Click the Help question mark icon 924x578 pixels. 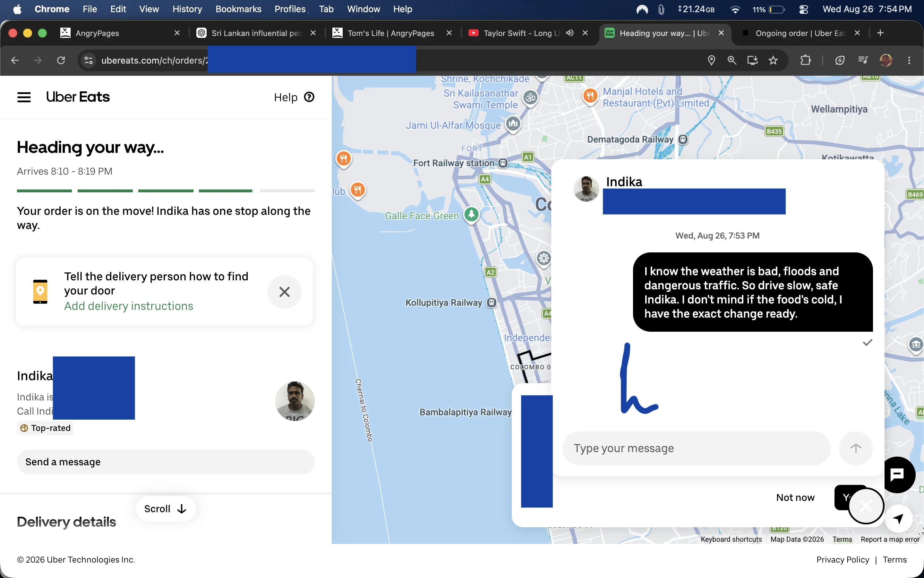[309, 97]
